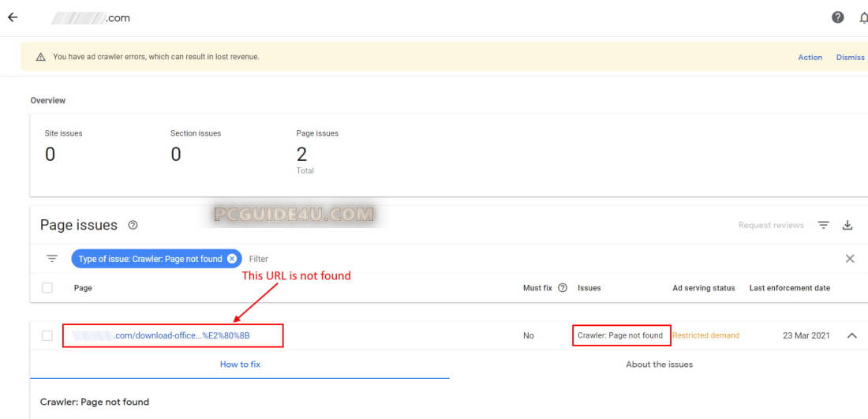Image resolution: width=868 pixels, height=419 pixels.
Task: Click the back arrow icon
Action: click(13, 17)
